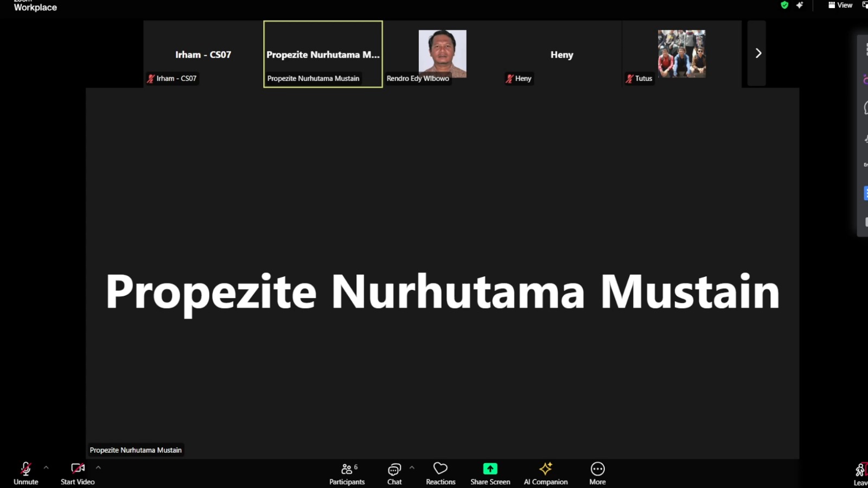Start Video camera

pos(78,472)
